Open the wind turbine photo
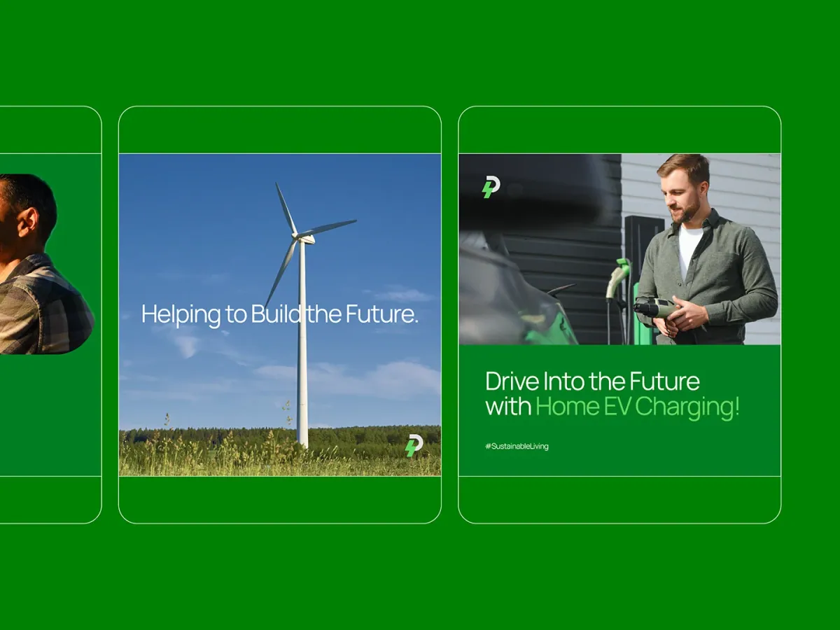Screen dimensions: 840x630 280,315
